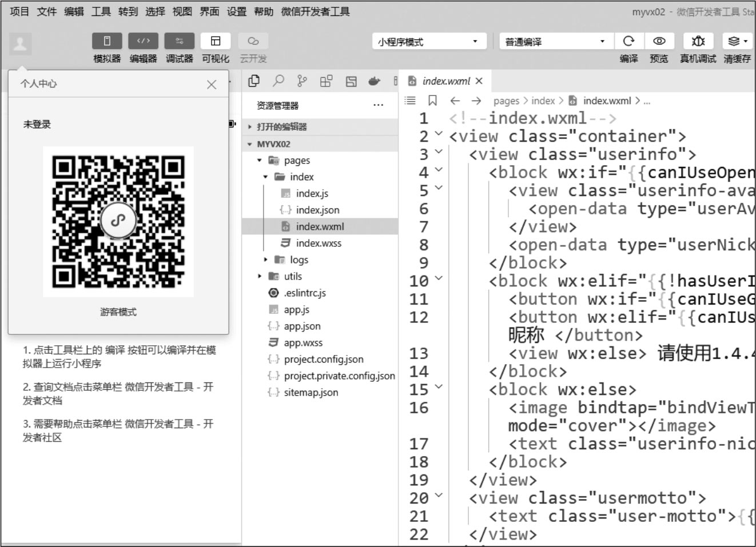Collapse the pages folder

coord(260,161)
